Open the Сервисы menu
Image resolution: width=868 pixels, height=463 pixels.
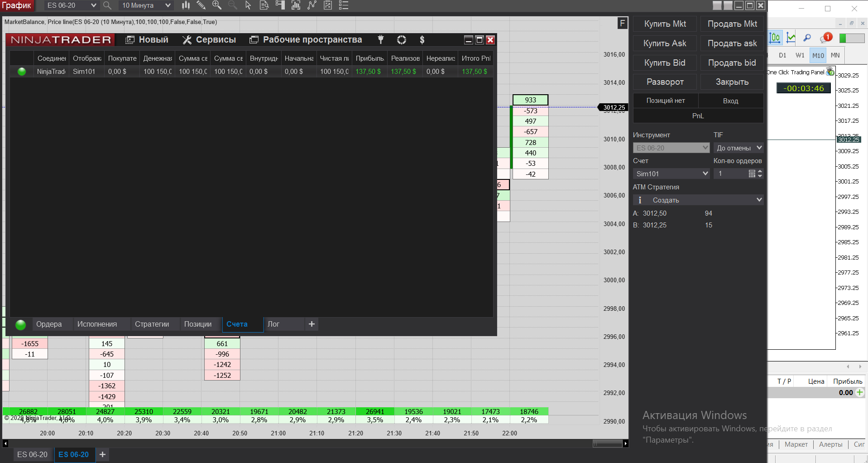point(209,40)
